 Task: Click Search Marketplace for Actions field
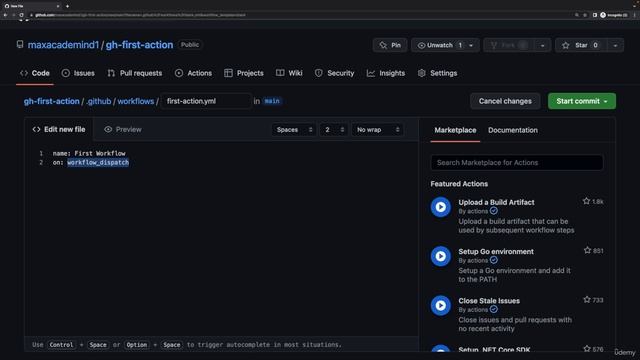(516, 162)
